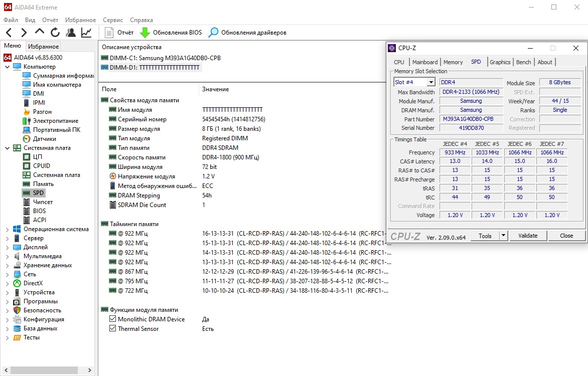
Task: Open the Файл menu
Action: point(11,20)
